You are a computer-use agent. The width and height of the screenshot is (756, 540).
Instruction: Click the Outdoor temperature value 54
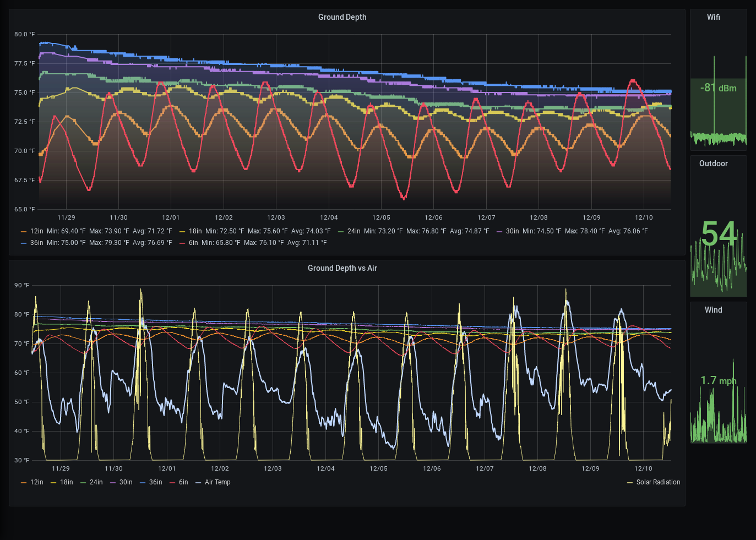pos(719,234)
